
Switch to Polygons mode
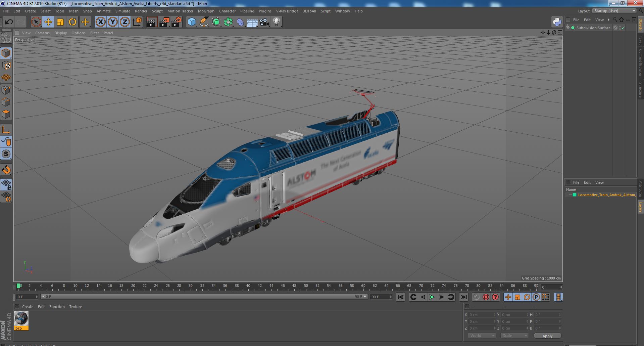(x=6, y=114)
